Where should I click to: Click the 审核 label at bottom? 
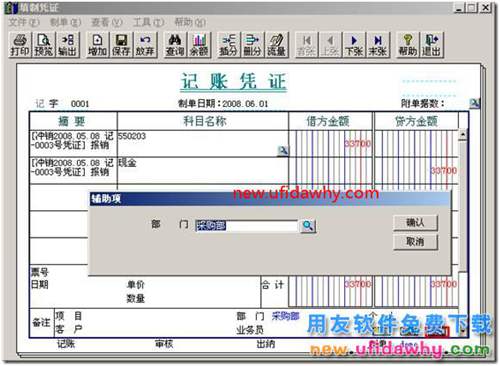pos(164,343)
